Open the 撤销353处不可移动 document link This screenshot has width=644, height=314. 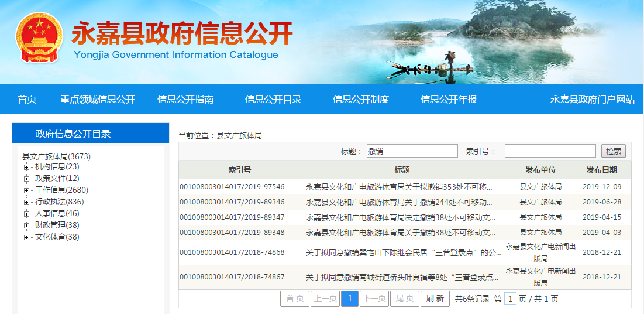click(399, 187)
